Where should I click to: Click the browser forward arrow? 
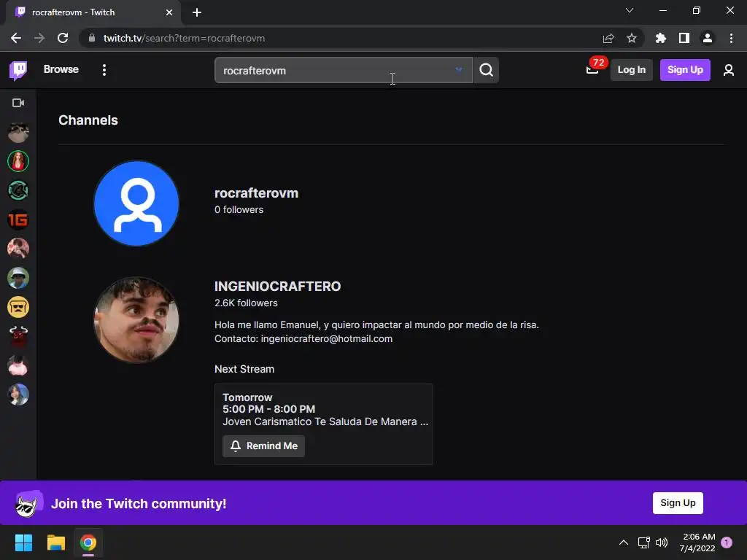pos(39,38)
